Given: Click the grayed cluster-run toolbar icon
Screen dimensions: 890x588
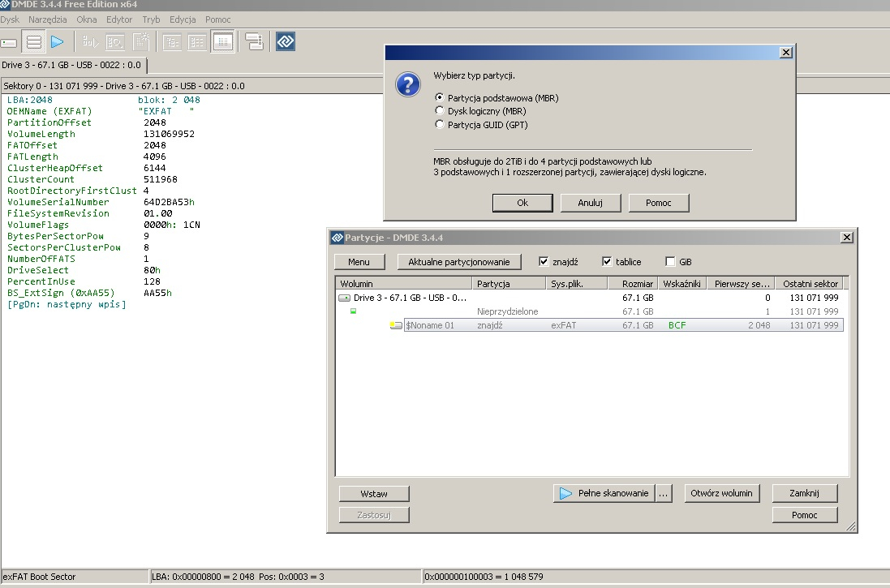Looking at the screenshot, I should [x=90, y=42].
